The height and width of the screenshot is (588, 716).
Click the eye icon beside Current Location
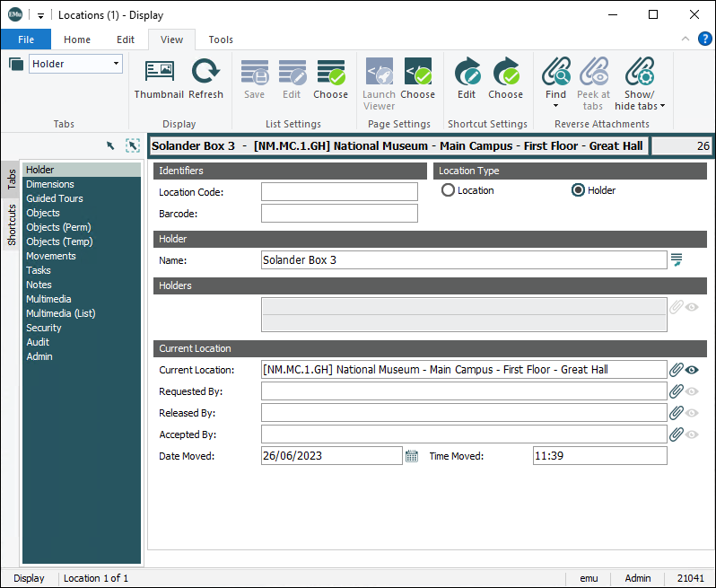point(692,370)
